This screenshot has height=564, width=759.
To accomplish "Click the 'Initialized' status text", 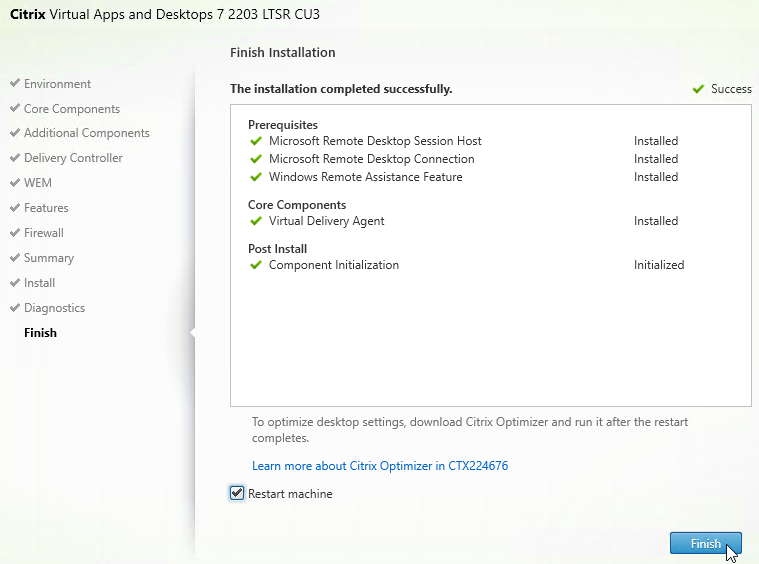I will tap(659, 265).
